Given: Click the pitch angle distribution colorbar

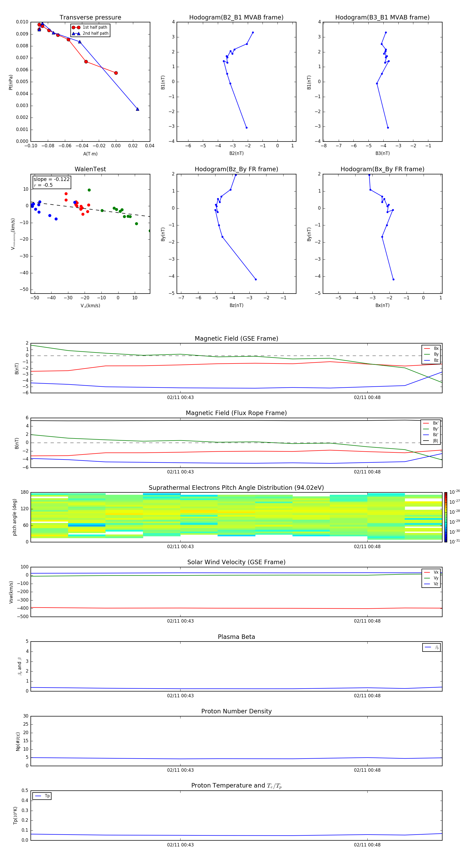Looking at the screenshot, I should click(x=446, y=517).
